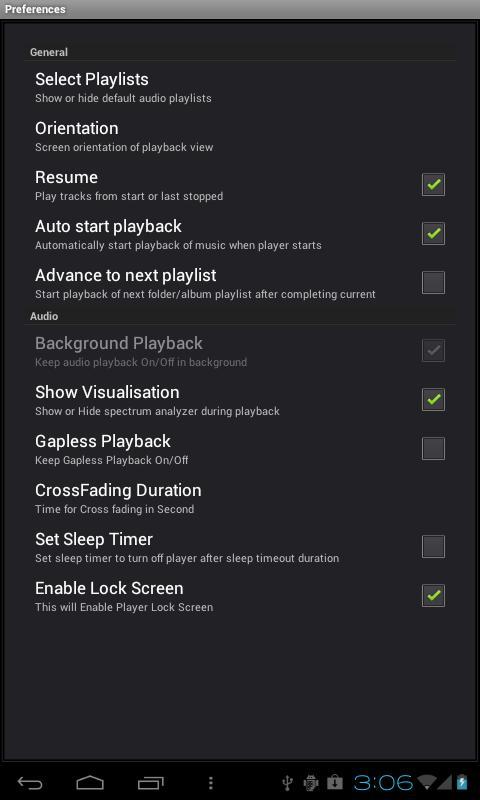The width and height of the screenshot is (480, 800).
Task: Tap the Android home navigation icon
Action: tap(90, 782)
